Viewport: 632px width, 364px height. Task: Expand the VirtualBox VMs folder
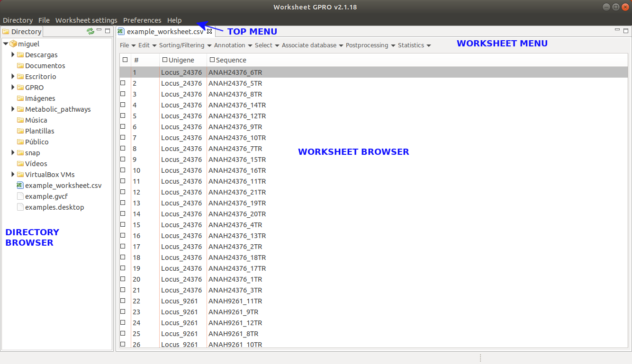click(x=13, y=175)
